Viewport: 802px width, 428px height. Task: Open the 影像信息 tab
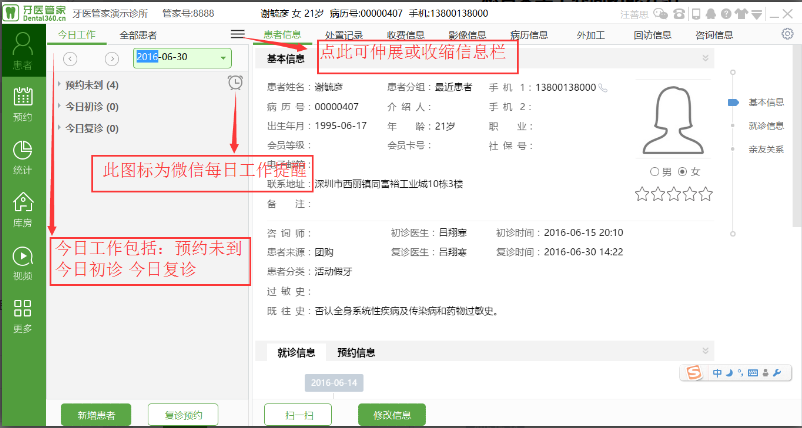tap(467, 35)
